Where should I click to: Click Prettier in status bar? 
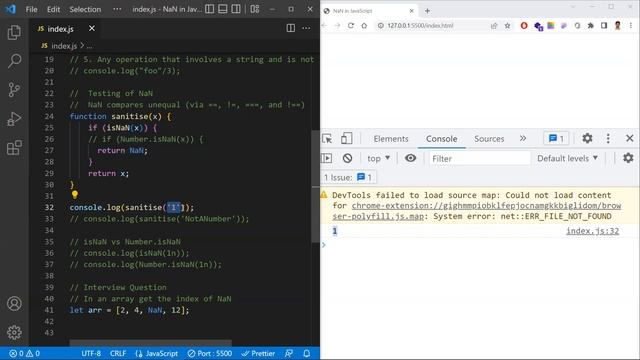coord(258,353)
